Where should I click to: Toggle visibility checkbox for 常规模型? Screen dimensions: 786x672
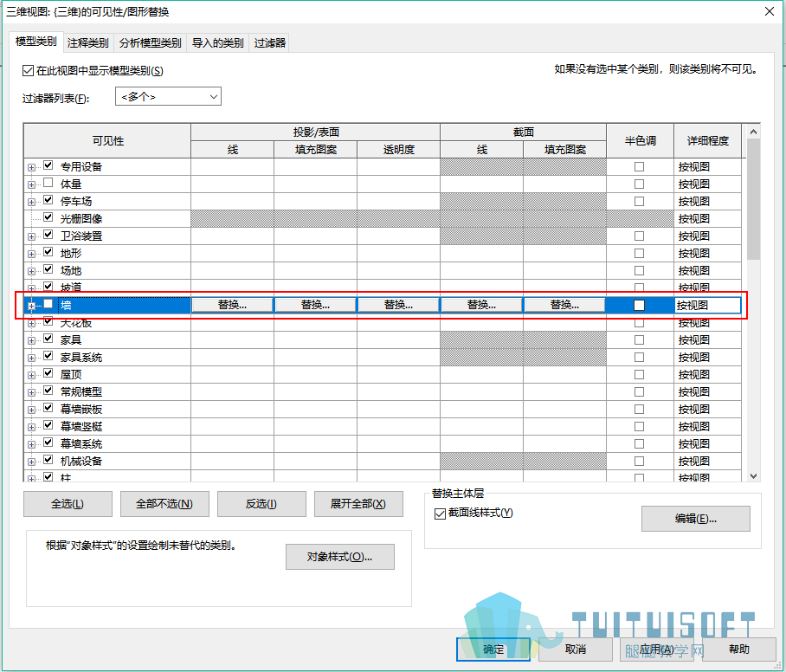pos(48,391)
